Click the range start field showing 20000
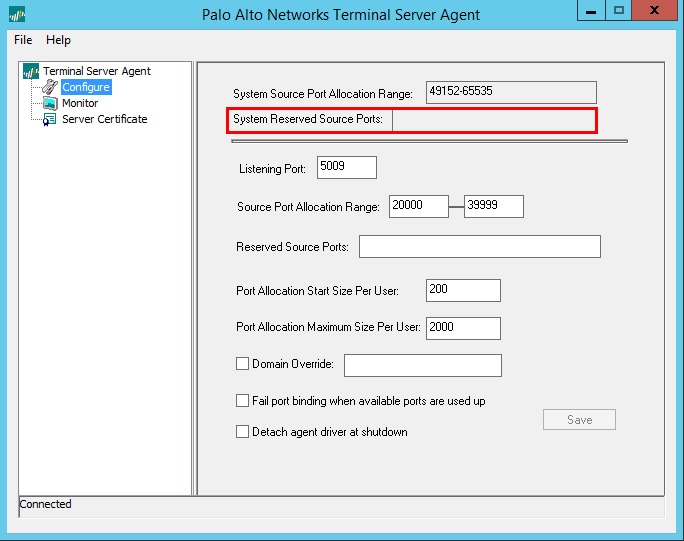684x541 pixels. [419, 206]
